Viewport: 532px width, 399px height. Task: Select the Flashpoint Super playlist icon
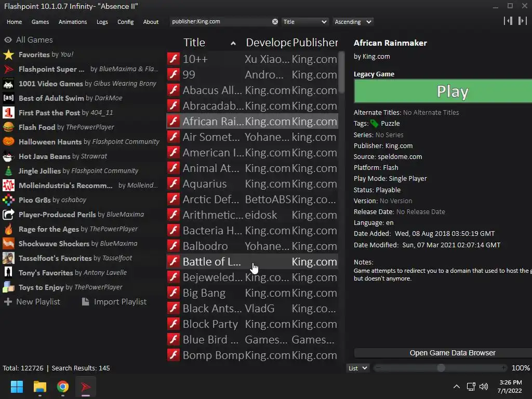[x=8, y=69]
